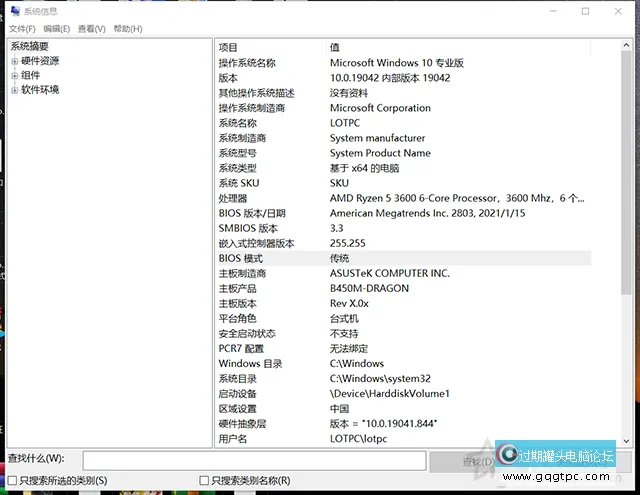The width and height of the screenshot is (640, 495).
Task: Select the 组件 tree label
Action: [x=31, y=75]
